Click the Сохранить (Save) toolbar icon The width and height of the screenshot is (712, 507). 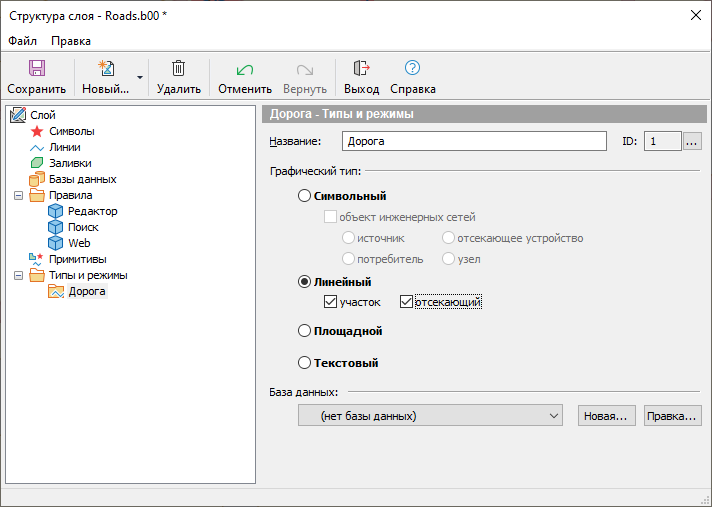coord(36,69)
